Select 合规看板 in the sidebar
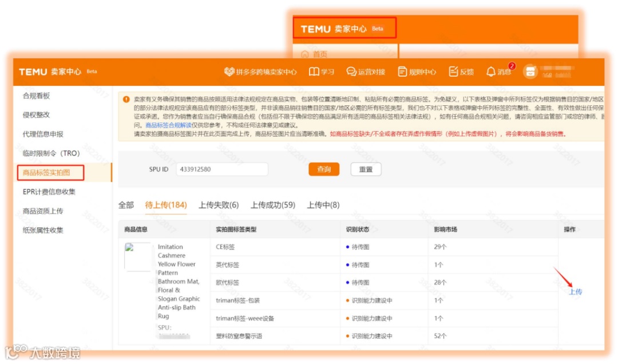618x364 pixels. pyautogui.click(x=36, y=96)
